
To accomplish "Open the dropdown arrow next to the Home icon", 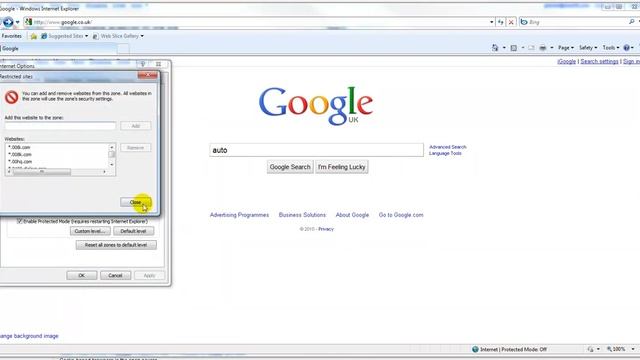I will pos(504,48).
